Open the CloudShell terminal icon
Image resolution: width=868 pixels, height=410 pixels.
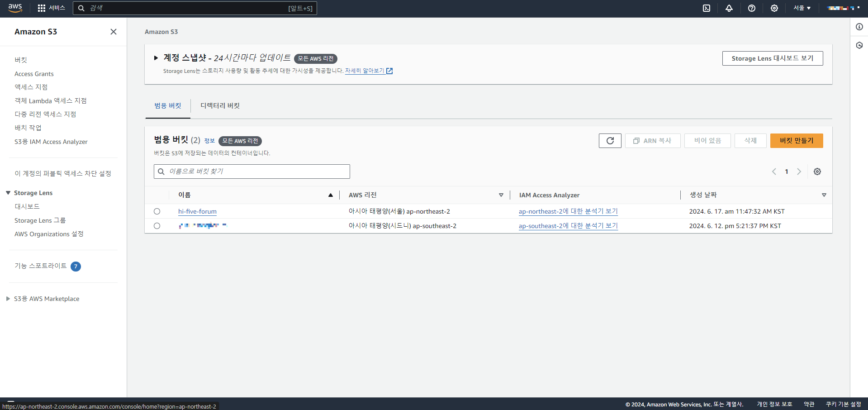pos(707,8)
